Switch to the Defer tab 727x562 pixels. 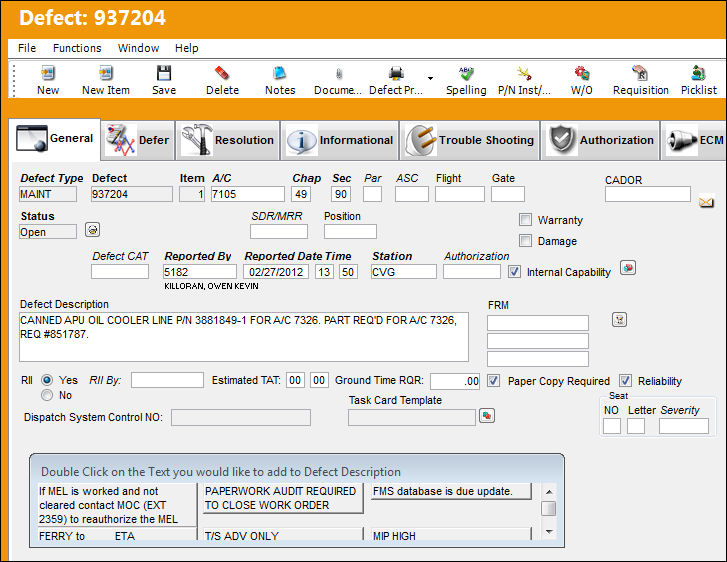[x=138, y=140]
